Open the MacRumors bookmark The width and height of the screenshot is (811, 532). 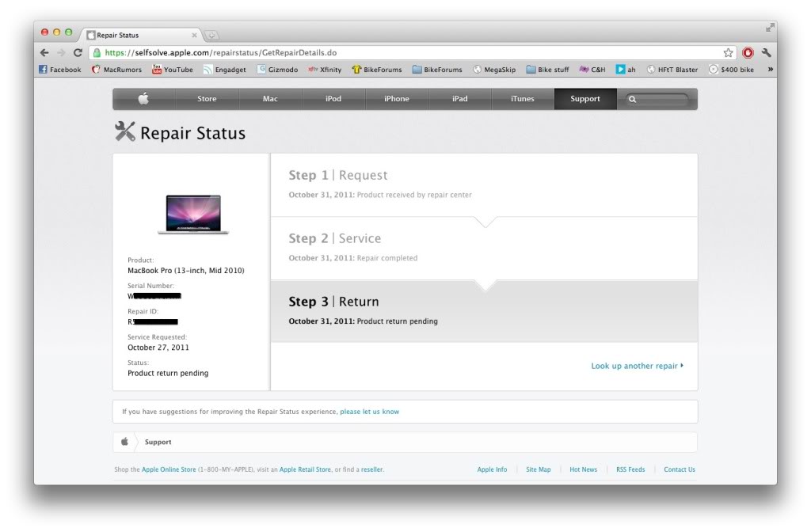[x=116, y=70]
